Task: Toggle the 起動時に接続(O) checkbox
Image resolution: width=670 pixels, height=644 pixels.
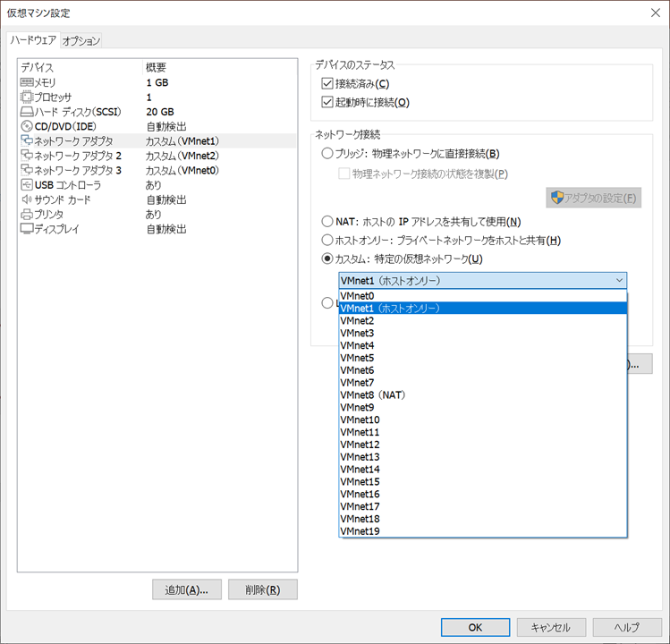Action: coord(327,102)
